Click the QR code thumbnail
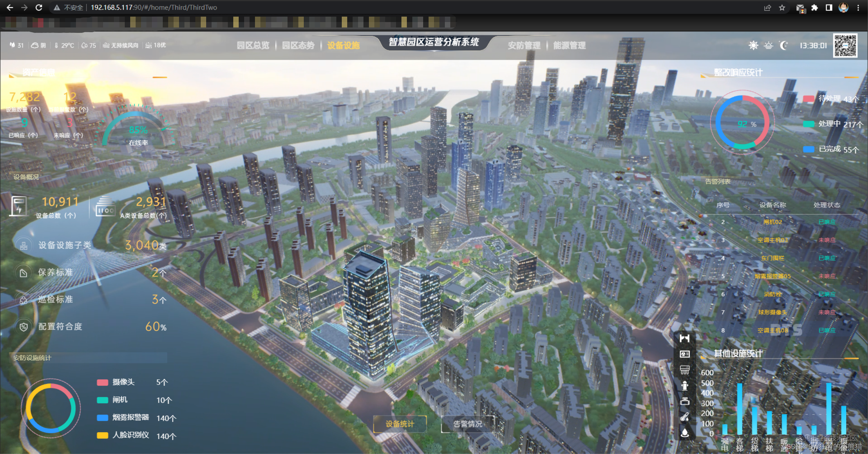Viewport: 868px width, 454px height. (x=845, y=46)
